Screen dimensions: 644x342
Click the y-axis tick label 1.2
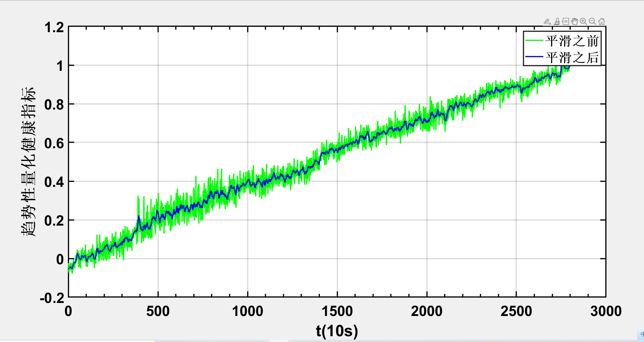coord(54,27)
